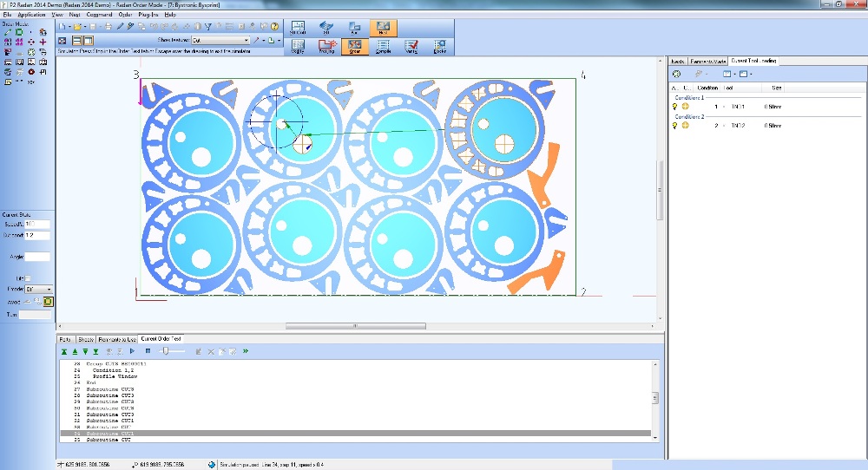
Task: Open the dropdown arrow beside open folder
Action: (84, 27)
